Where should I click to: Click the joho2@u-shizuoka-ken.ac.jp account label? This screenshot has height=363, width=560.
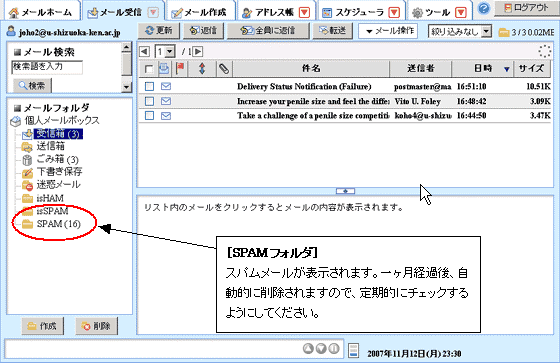[x=69, y=33]
